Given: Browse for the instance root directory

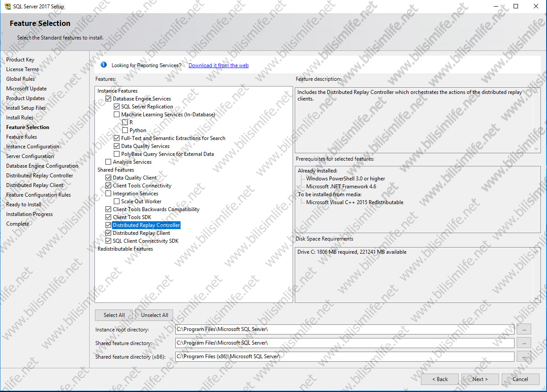Looking at the screenshot, I should click(x=524, y=329).
